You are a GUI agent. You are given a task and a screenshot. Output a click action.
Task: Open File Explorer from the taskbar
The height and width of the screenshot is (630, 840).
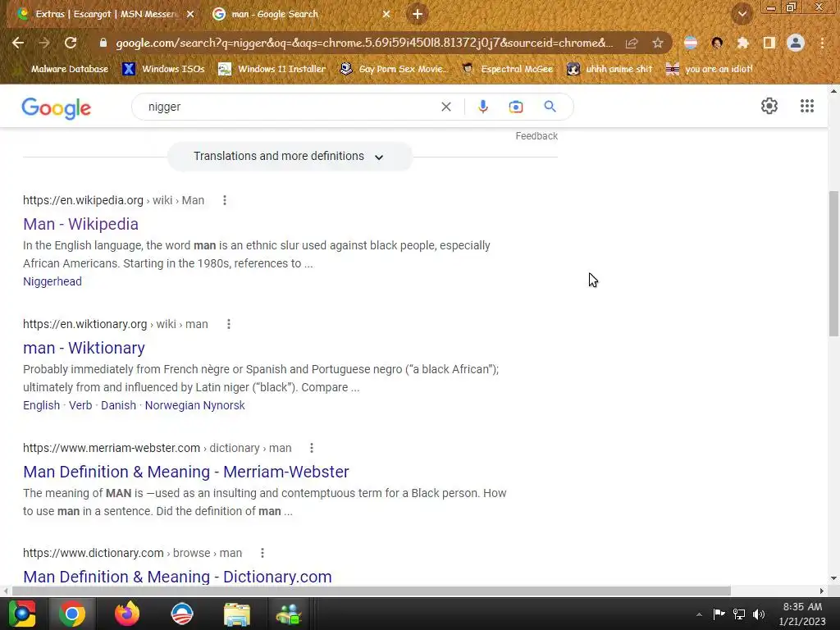click(x=236, y=614)
